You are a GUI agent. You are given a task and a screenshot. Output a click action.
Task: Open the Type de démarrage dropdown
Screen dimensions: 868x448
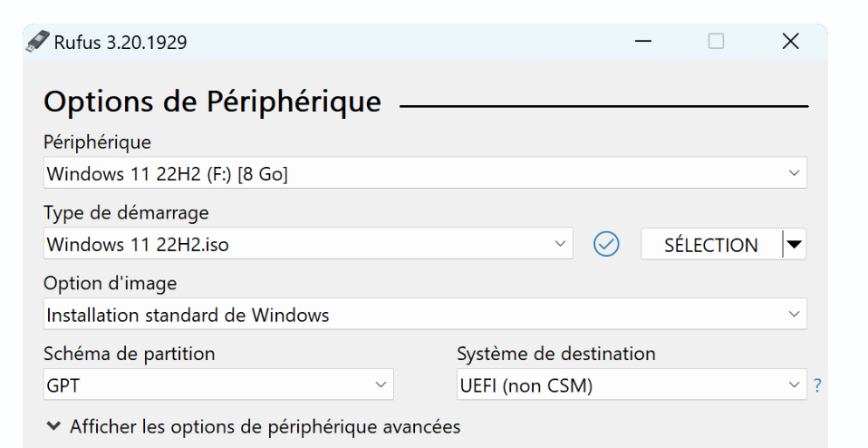point(308,244)
